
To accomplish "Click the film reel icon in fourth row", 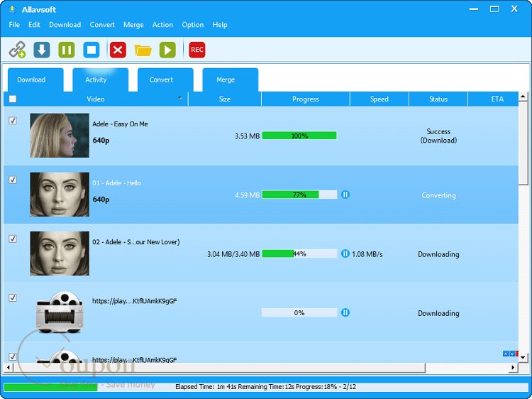I will click(60, 312).
